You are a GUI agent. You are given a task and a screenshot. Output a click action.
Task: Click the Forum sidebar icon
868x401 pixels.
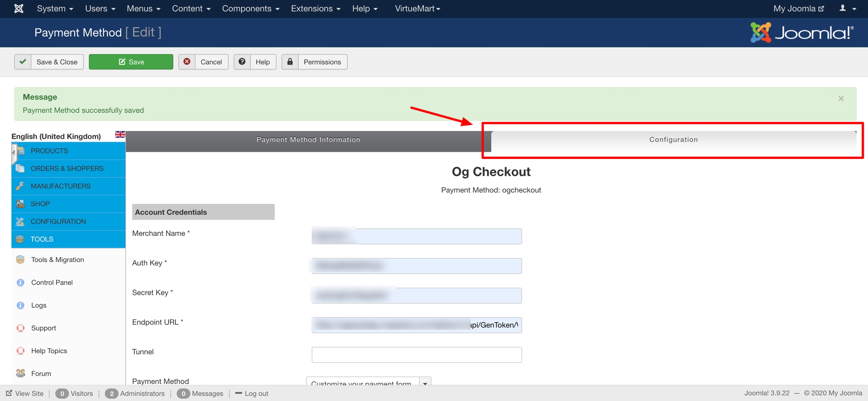[20, 374]
